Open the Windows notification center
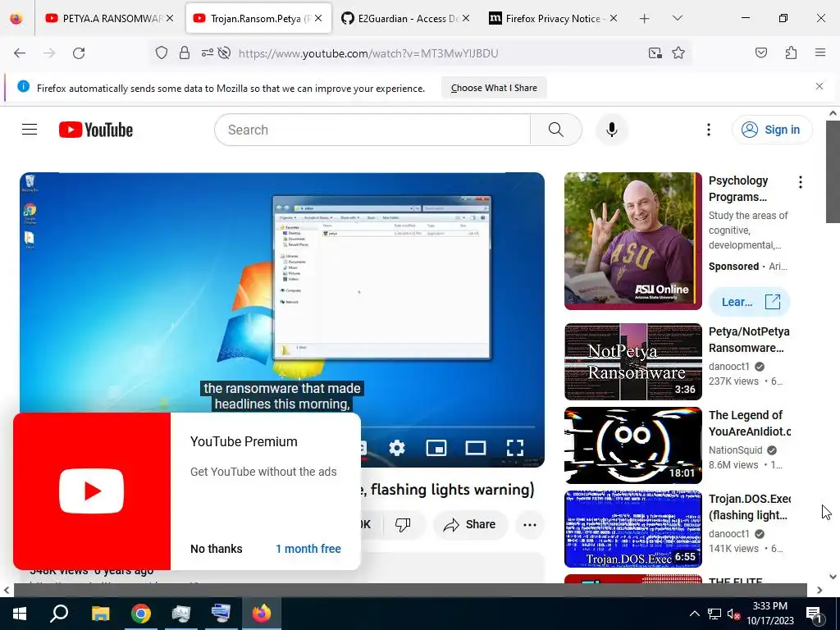The image size is (840, 630). pyautogui.click(x=815, y=614)
